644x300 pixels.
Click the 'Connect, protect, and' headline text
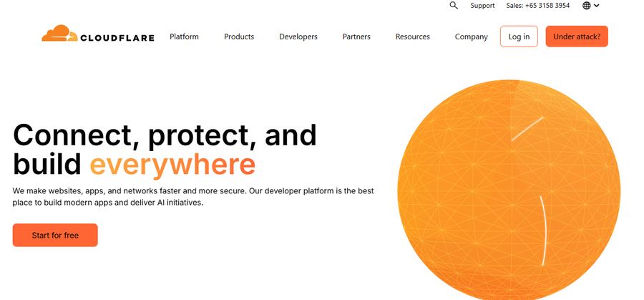pyautogui.click(x=165, y=135)
